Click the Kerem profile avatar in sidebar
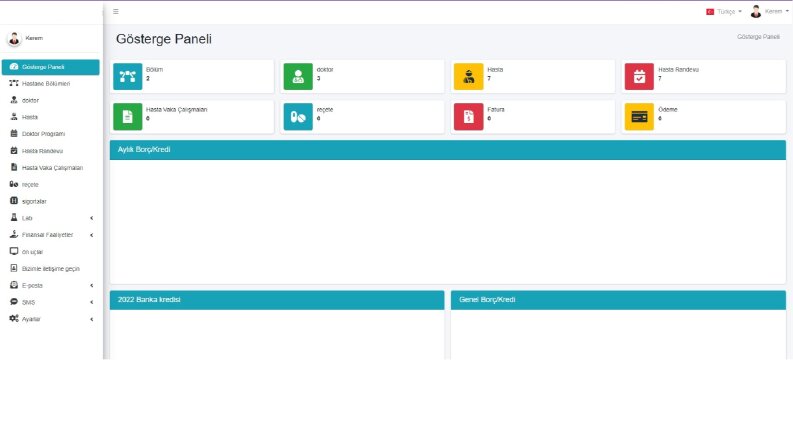Viewport: 793px width, 446px height. click(x=14, y=38)
